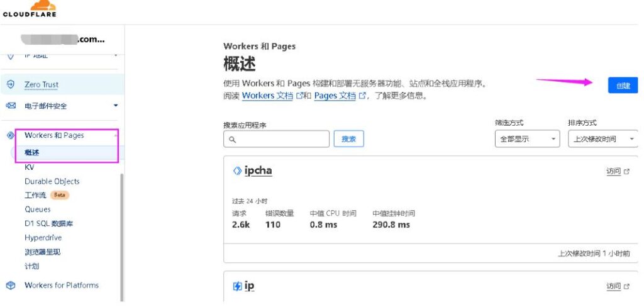Image resolution: width=644 pixels, height=307 pixels.
Task: Click the email security envelope icon
Action: (10, 106)
